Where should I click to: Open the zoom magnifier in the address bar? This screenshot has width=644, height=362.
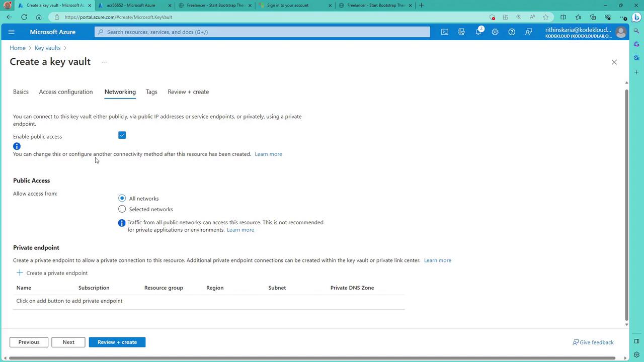point(519,17)
